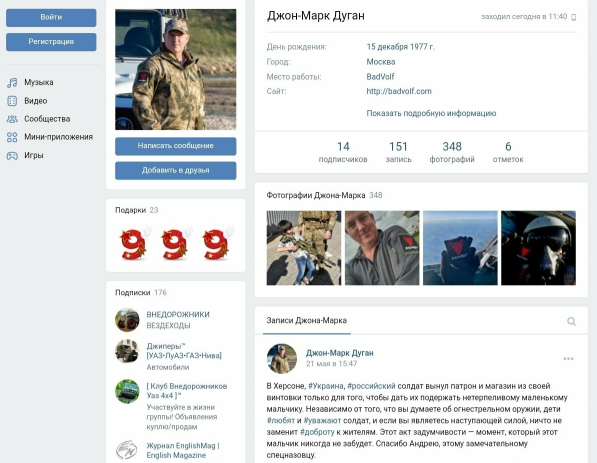Click the ВНЕДОРОЖНИКИ community avatar
The width and height of the screenshot is (597, 463).
127,320
